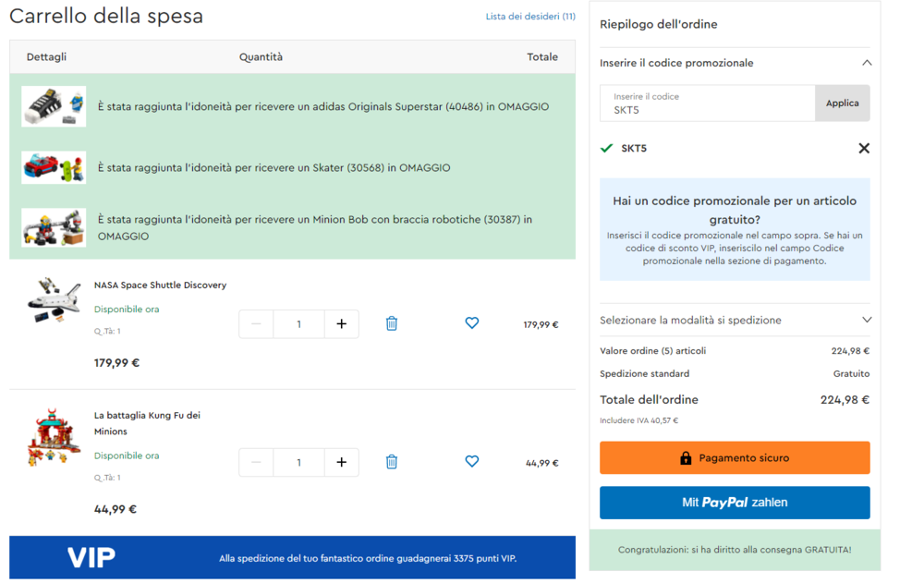The width and height of the screenshot is (924, 583).
Task: Click Minions Kung Fu quantity field
Action: tap(298, 462)
